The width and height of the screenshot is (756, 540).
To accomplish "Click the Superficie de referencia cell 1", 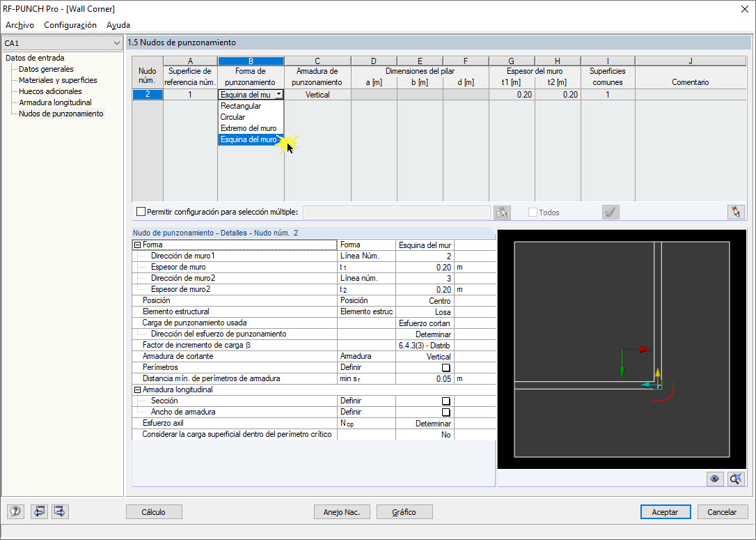I will (x=191, y=95).
